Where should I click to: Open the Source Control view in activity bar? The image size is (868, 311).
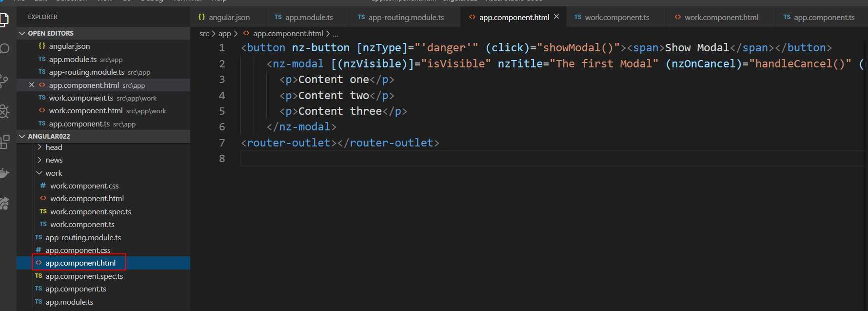coord(4,81)
